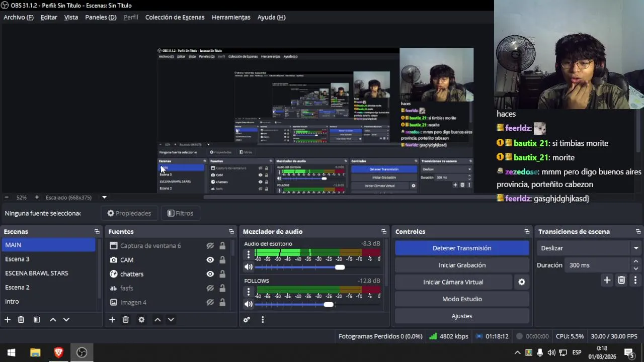Open Archivo menu
This screenshot has width=644, height=362.
tap(19, 17)
